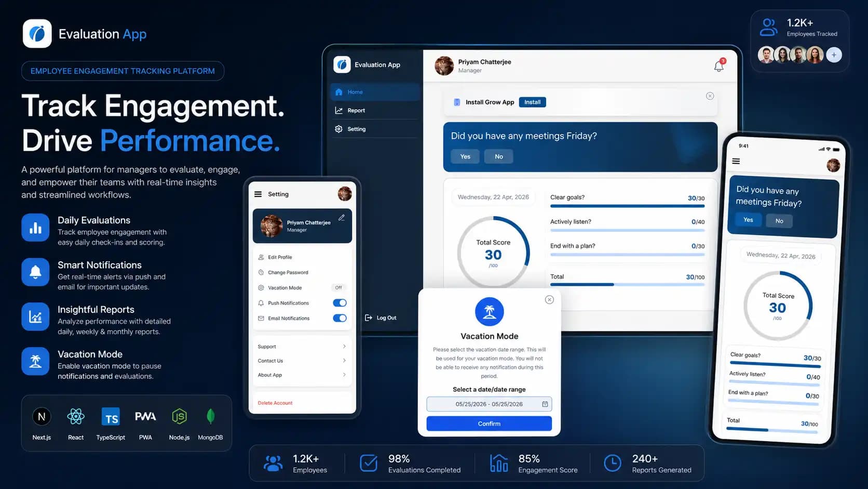Click the Install button
This screenshot has height=489, width=868.
coord(532,102)
